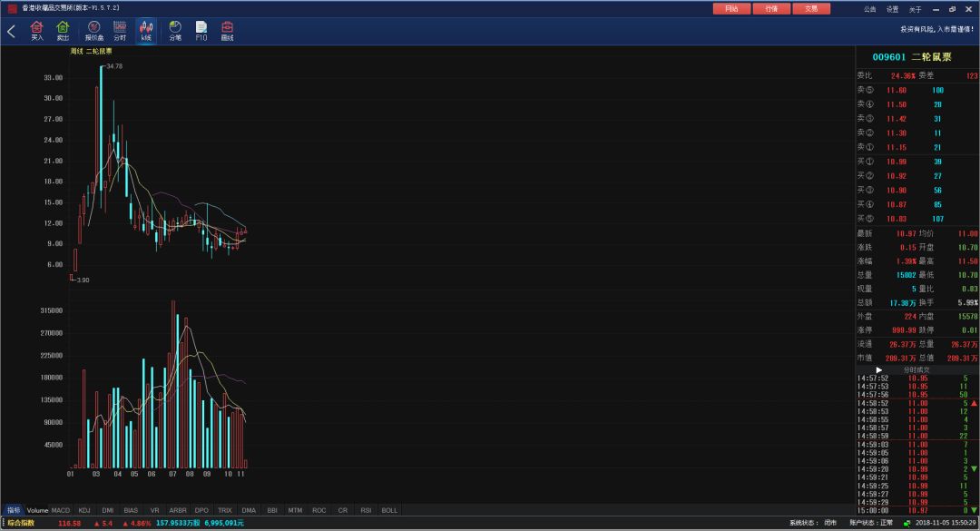Switch to the BOLL indicator tab
Viewport: 980px width, 531px height.
(389, 510)
